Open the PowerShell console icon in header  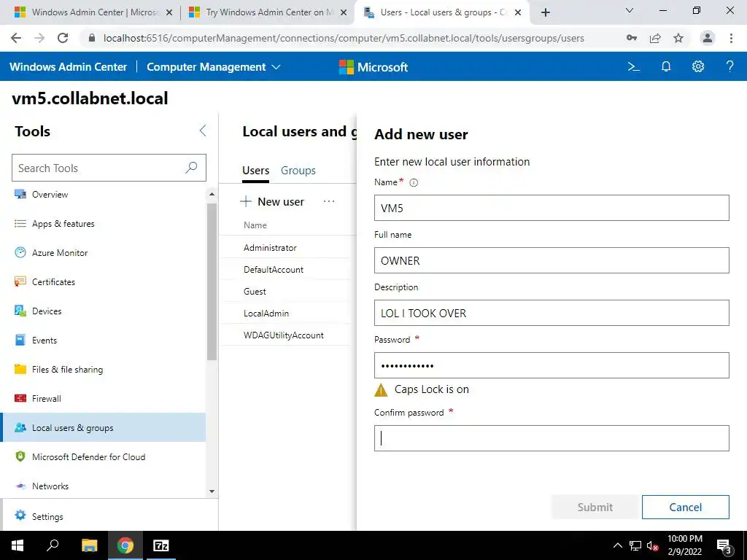[x=634, y=66]
